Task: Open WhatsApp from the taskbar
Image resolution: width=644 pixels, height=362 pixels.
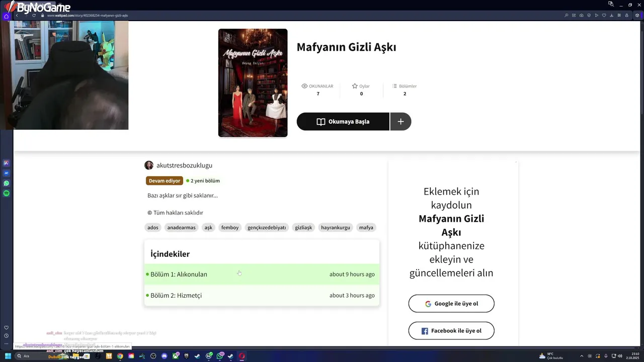Action: pos(220,356)
